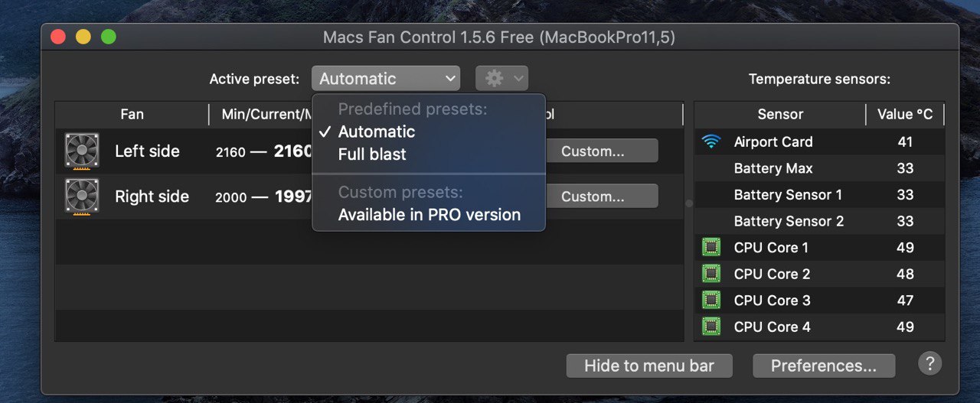Select the Automatic preset menu item
This screenshot has height=403, width=980.
(429, 132)
